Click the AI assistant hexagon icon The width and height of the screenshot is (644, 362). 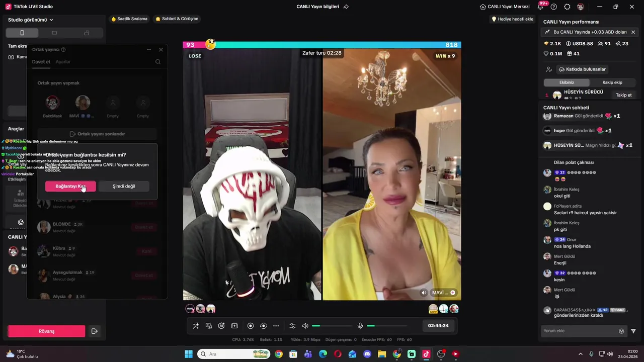coord(221,326)
